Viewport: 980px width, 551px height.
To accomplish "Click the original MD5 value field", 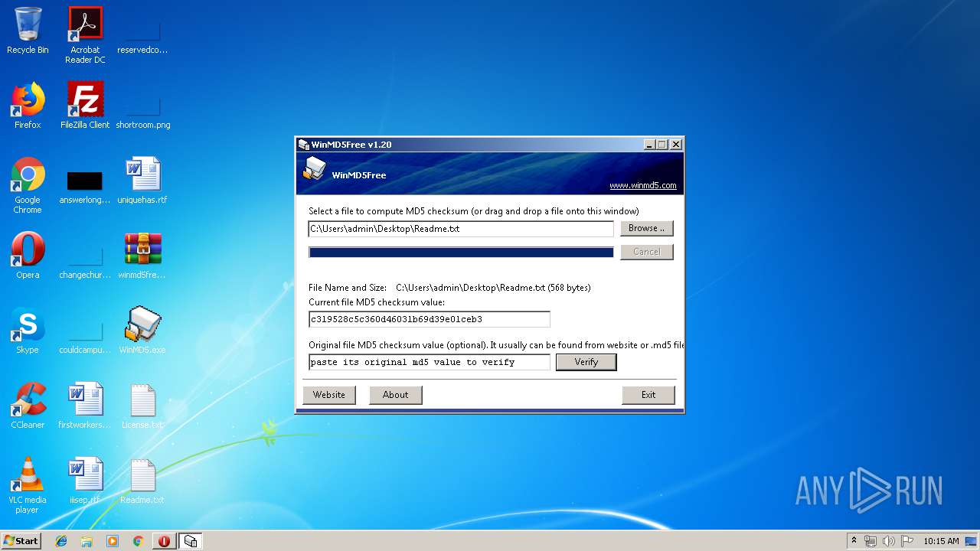I will click(429, 362).
